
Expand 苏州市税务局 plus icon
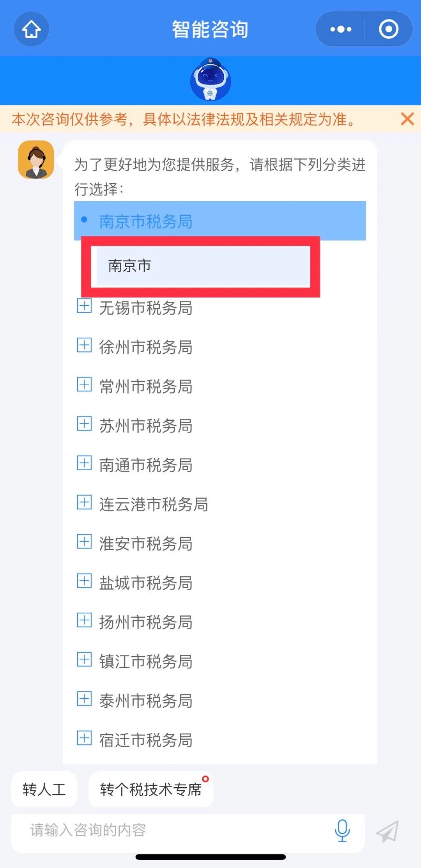(x=84, y=424)
